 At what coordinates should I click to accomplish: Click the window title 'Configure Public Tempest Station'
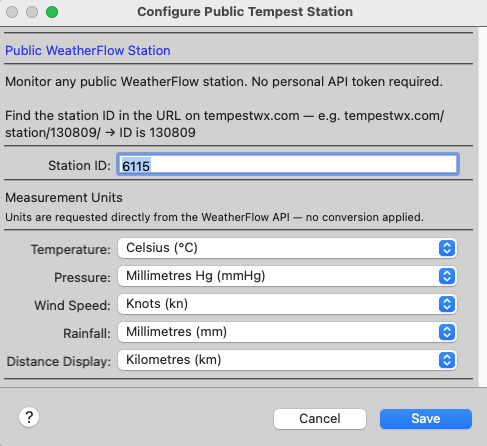pos(245,12)
